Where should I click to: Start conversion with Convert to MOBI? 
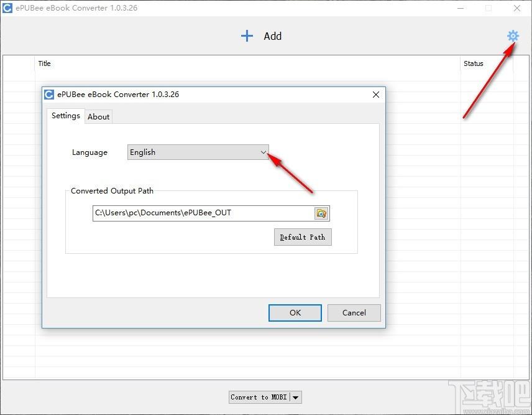[x=259, y=397]
